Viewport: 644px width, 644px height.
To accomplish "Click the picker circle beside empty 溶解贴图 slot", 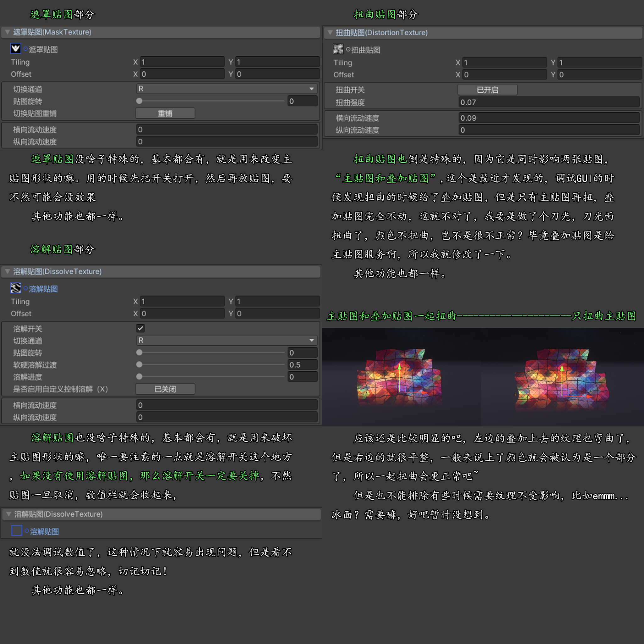I will tap(27, 531).
